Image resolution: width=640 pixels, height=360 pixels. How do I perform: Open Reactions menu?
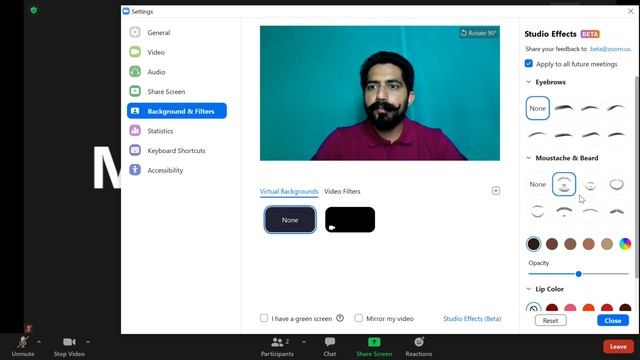click(x=419, y=347)
